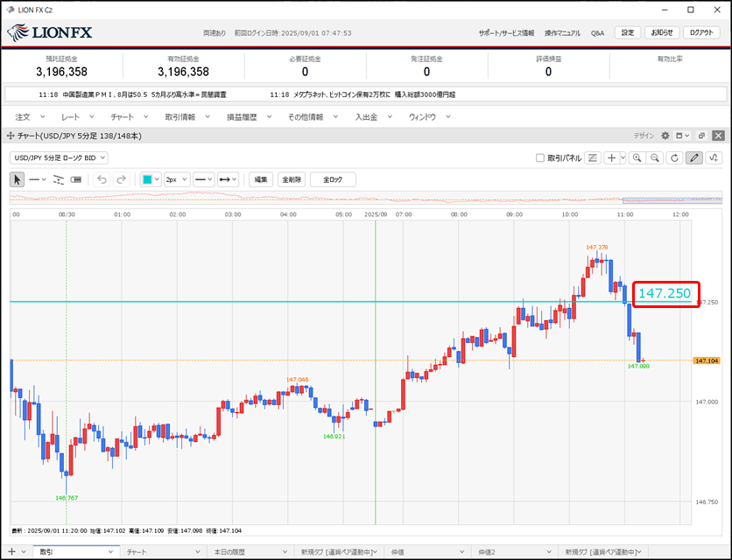Undo the last drawing action
732x560 pixels.
pyautogui.click(x=102, y=179)
